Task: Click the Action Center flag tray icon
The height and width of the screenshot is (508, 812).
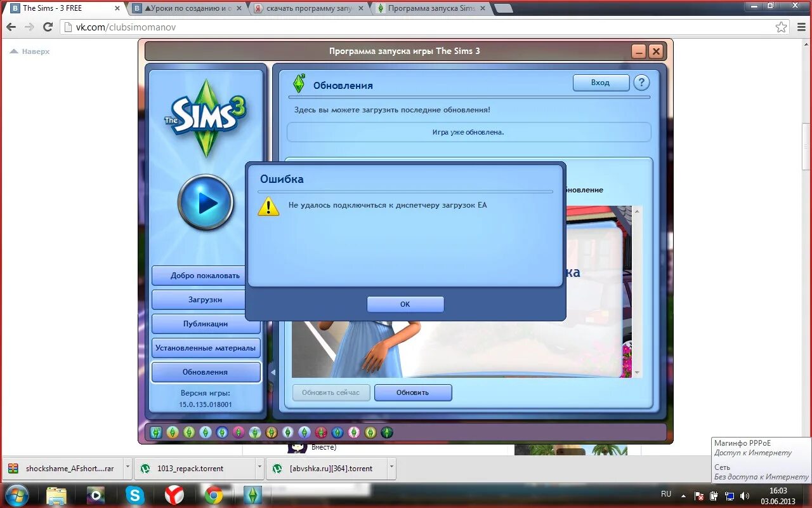Action: click(x=699, y=495)
